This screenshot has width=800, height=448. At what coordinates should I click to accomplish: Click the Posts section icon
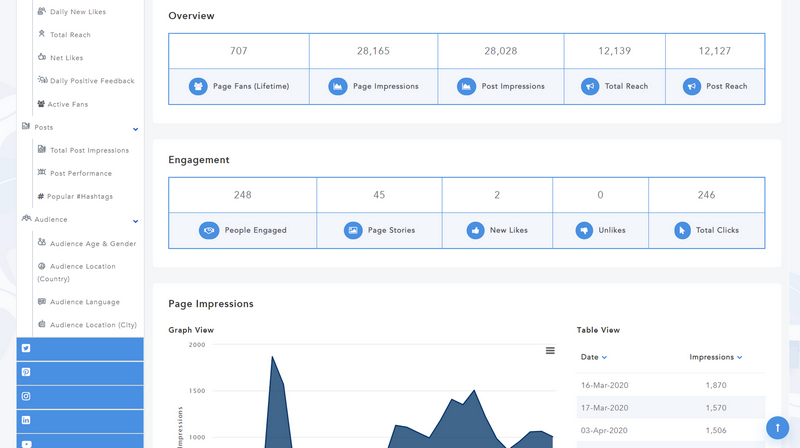click(x=26, y=126)
